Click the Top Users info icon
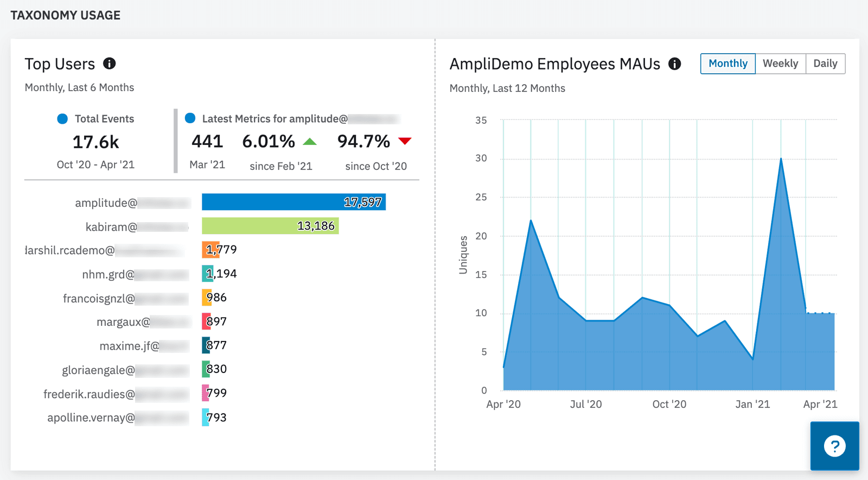Viewport: 868px width, 480px height. (x=110, y=64)
